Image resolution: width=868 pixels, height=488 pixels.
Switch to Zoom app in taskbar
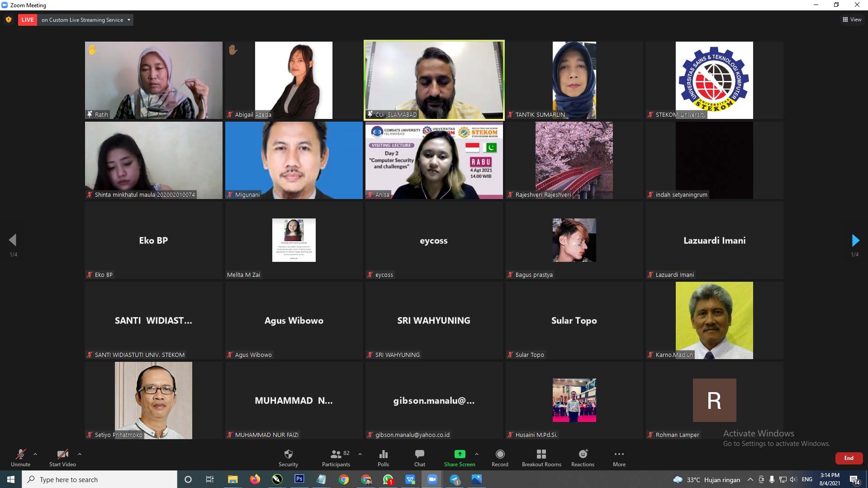tap(432, 479)
